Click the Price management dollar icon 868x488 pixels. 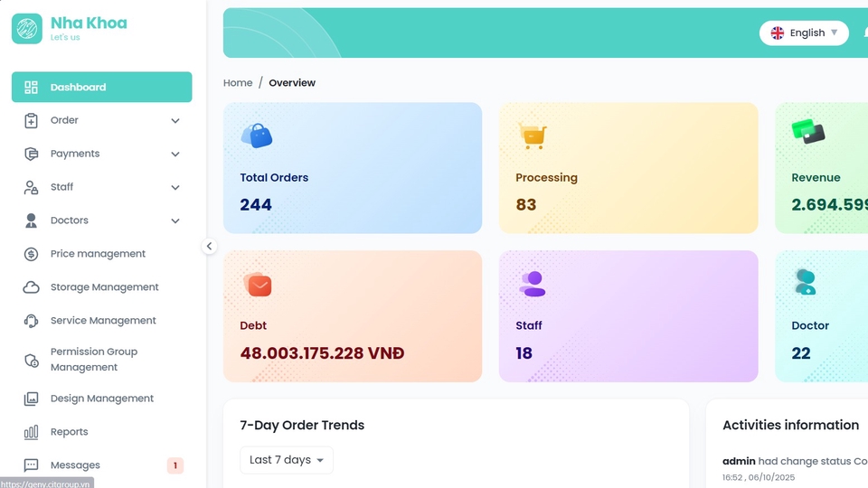(x=32, y=254)
